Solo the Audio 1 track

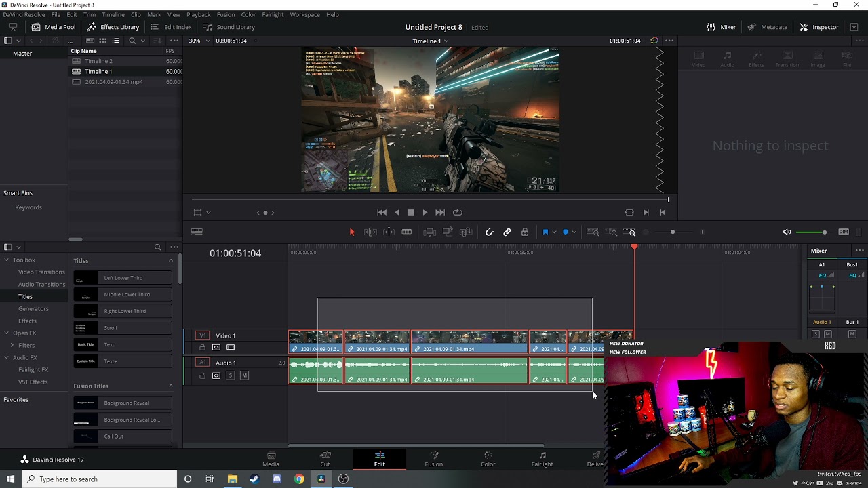[x=231, y=375]
